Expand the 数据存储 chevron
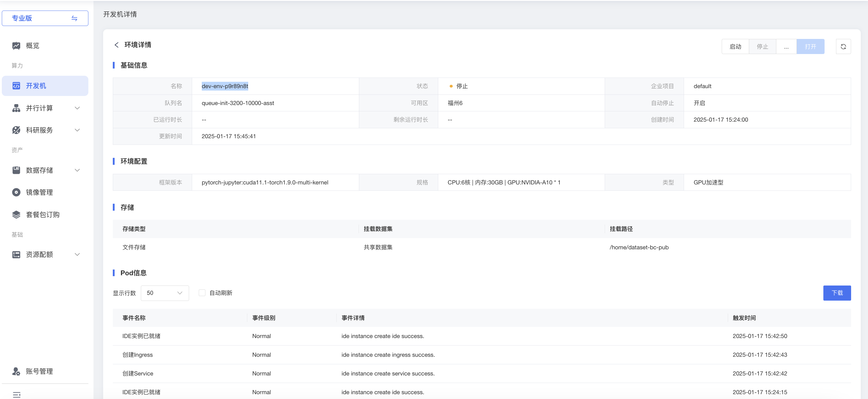Image resolution: width=868 pixels, height=399 pixels. pos(77,170)
